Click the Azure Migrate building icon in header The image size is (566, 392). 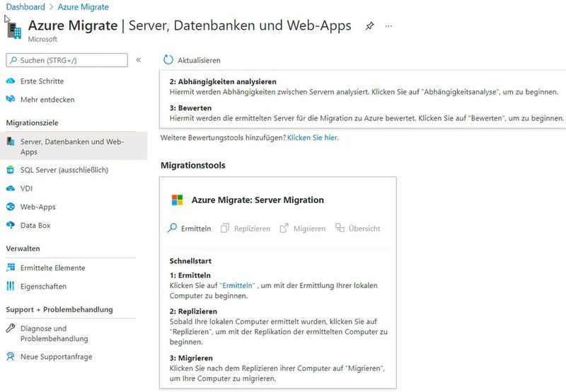pos(14,30)
